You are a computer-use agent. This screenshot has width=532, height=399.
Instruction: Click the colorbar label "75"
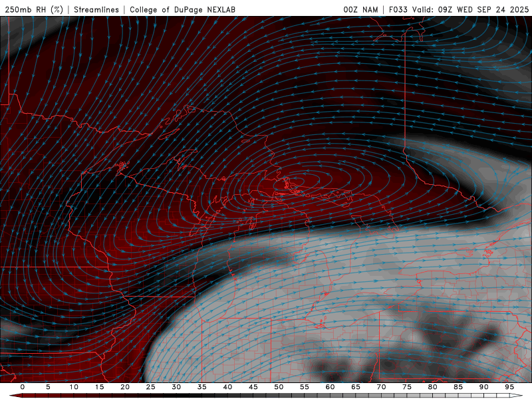(407, 387)
